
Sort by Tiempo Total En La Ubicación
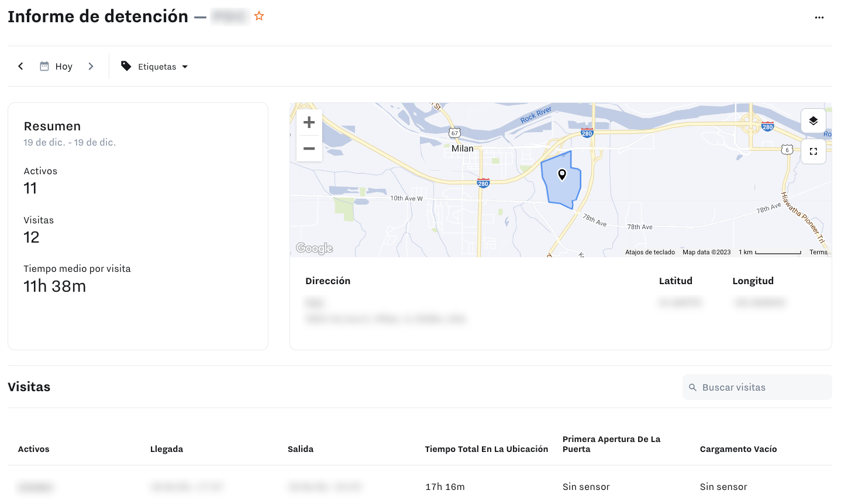[486, 449]
